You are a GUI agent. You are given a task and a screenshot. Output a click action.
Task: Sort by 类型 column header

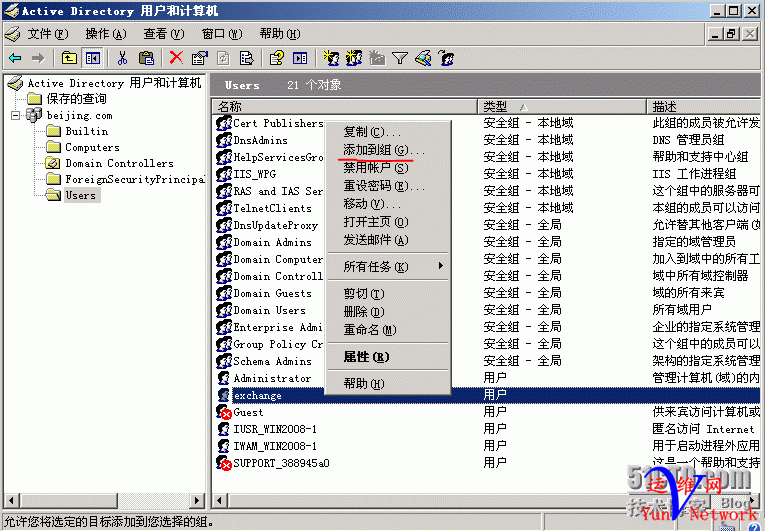(562, 106)
